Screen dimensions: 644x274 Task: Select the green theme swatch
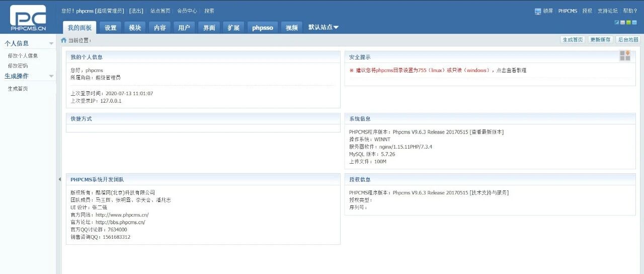(628, 22)
